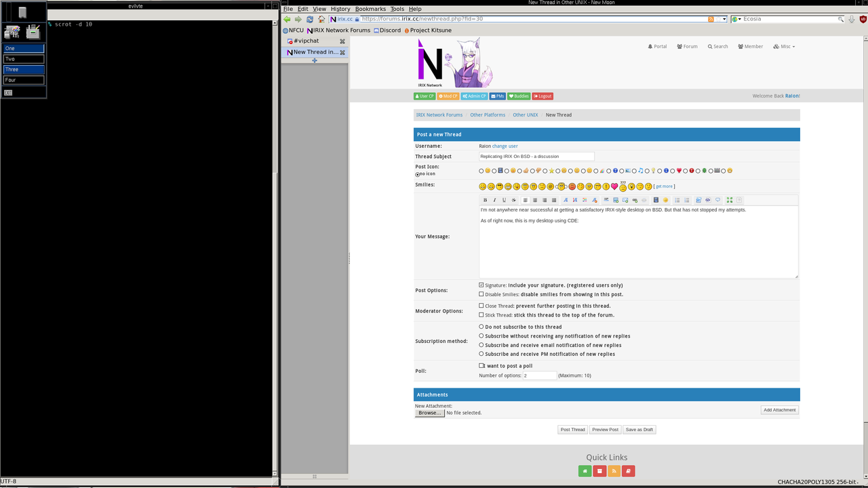Open History menu in browser

pyautogui.click(x=340, y=9)
